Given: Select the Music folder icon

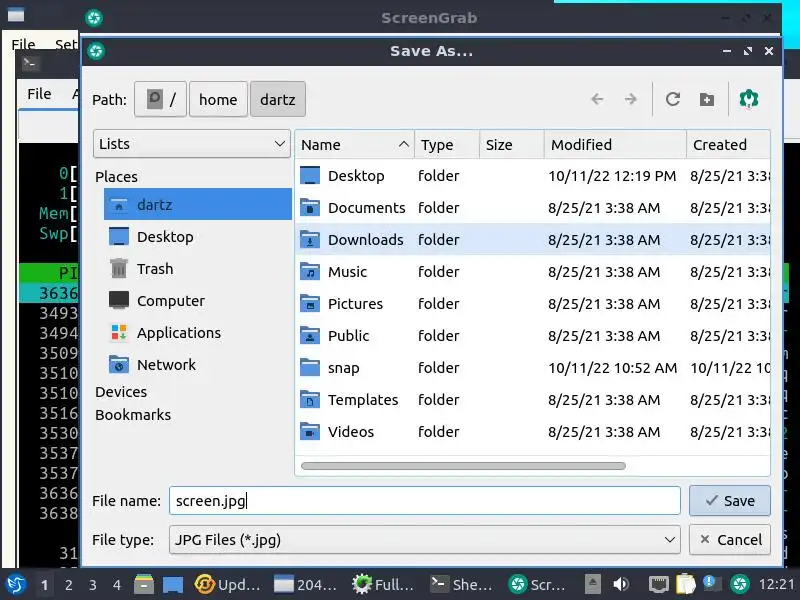Looking at the screenshot, I should point(310,272).
